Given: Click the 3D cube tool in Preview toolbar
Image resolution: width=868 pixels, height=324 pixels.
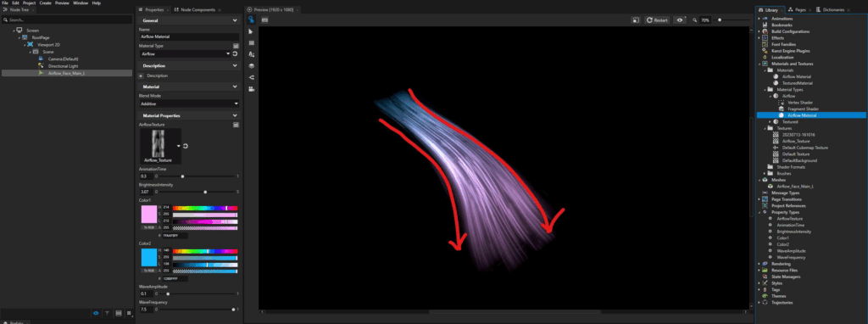Looking at the screenshot, I should (251, 66).
